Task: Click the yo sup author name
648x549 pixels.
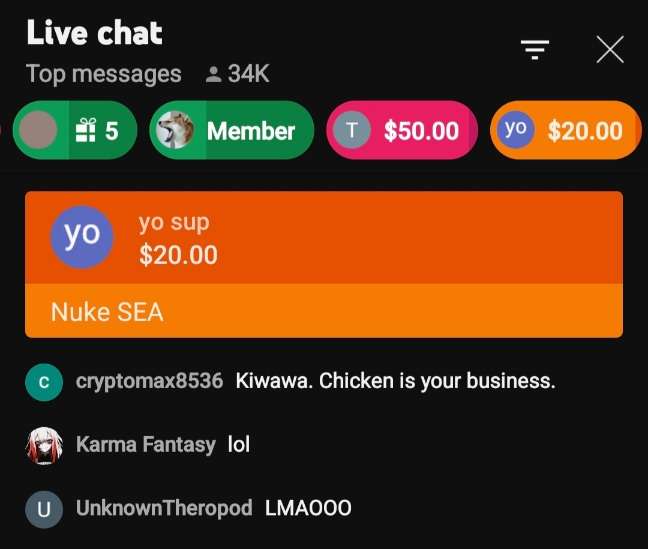Action: (x=174, y=224)
